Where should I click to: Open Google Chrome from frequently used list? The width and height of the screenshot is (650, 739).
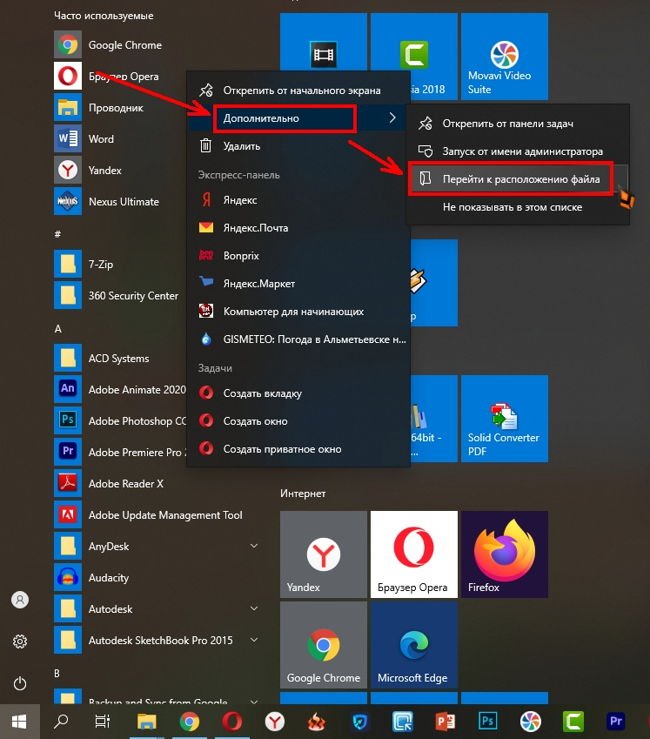click(x=108, y=45)
